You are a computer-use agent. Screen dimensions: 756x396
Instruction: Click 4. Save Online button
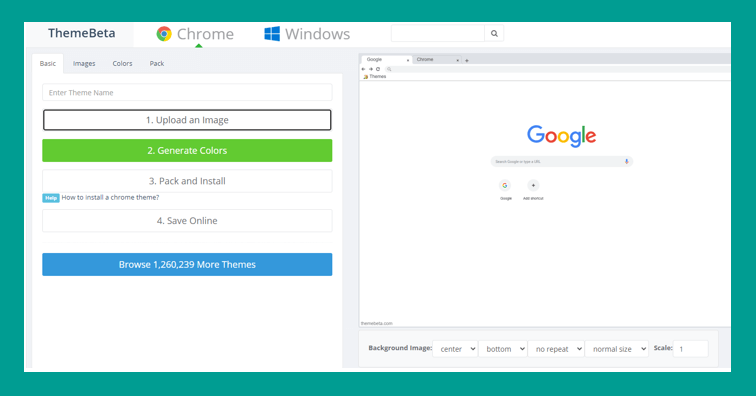point(187,220)
